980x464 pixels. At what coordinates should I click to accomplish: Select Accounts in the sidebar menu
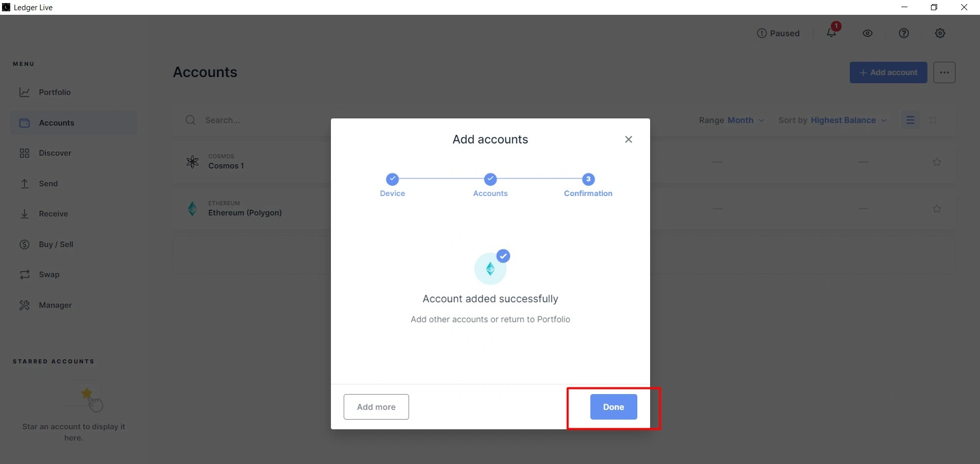74,123
